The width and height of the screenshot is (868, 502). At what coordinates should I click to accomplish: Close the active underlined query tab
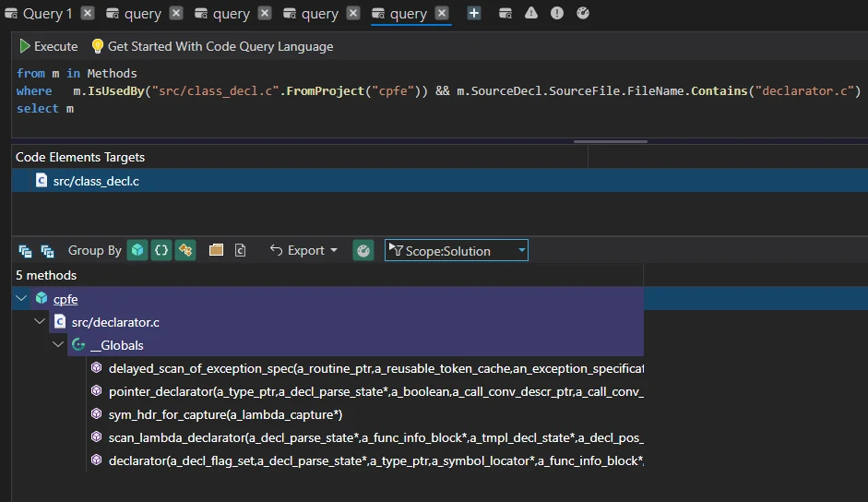coord(442,13)
